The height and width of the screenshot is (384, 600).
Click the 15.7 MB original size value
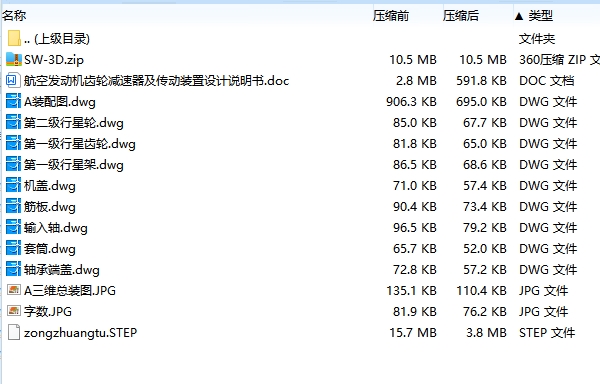(x=412, y=333)
